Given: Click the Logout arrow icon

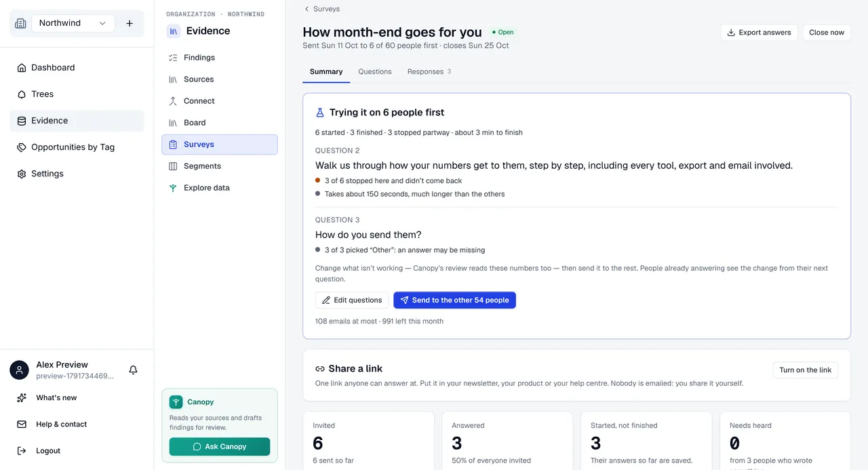Looking at the screenshot, I should [22, 451].
